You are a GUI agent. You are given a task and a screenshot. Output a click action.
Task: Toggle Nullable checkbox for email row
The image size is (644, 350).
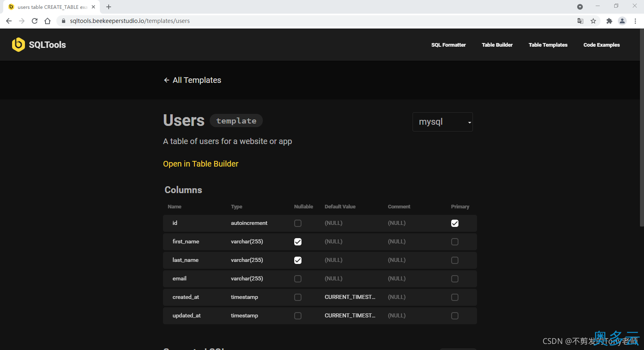click(x=298, y=279)
